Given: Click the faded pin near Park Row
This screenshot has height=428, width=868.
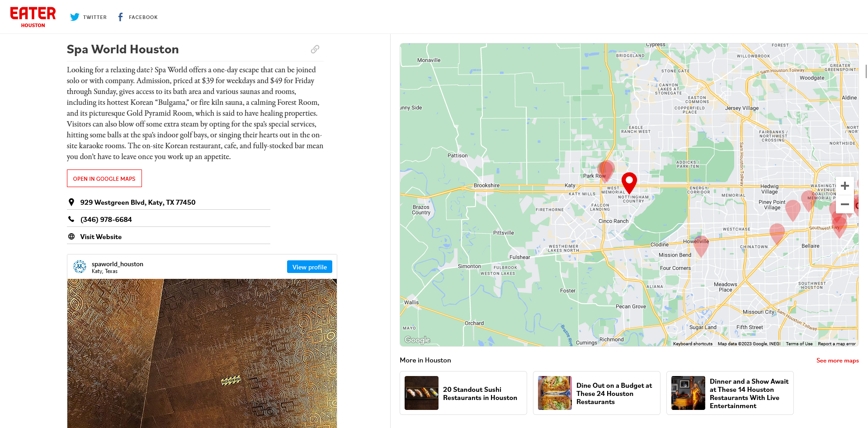Looking at the screenshot, I should pyautogui.click(x=606, y=171).
